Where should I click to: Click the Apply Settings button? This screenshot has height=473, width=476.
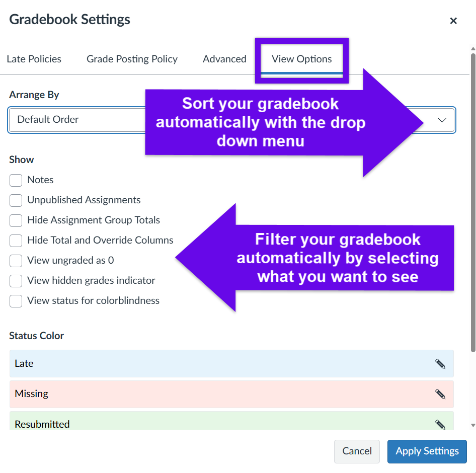point(427,451)
